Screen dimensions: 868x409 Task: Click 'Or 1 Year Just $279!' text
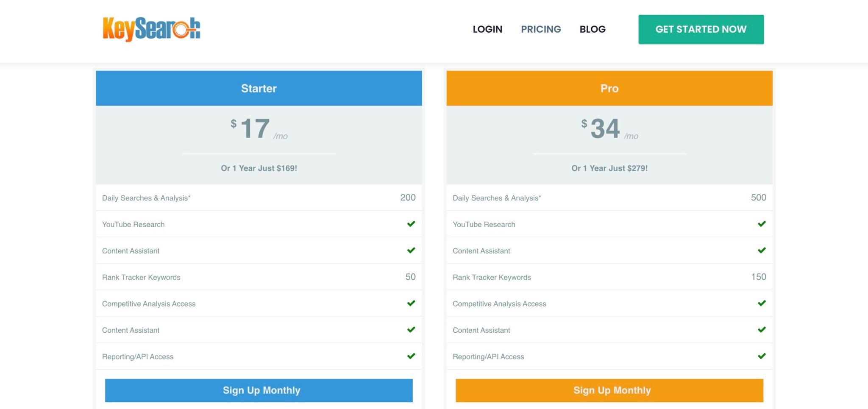tap(609, 168)
